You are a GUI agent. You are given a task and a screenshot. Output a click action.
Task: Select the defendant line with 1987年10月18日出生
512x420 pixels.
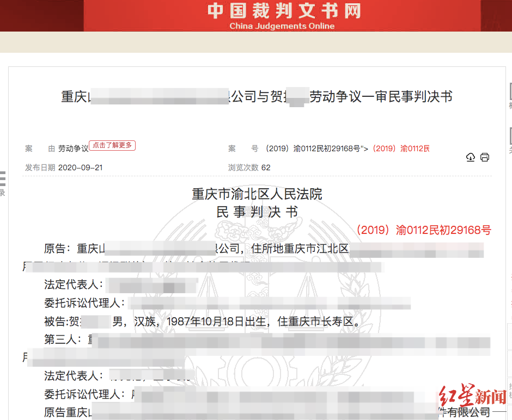click(202, 322)
